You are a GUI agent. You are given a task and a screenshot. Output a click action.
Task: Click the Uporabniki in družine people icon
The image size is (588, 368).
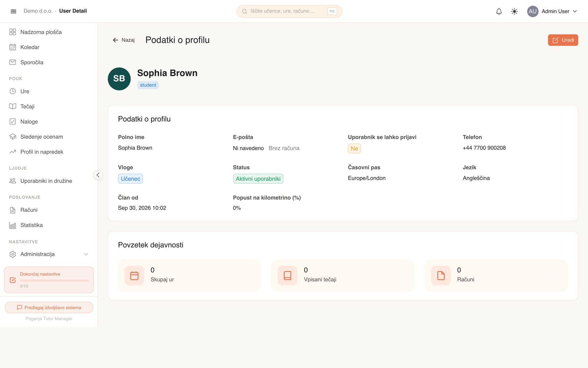click(x=13, y=181)
